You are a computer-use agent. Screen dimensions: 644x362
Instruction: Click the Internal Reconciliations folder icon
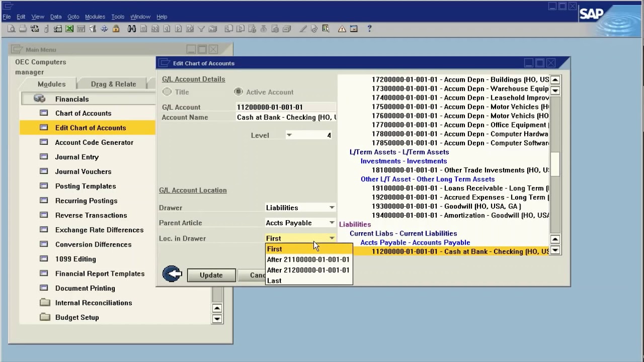tap(45, 303)
